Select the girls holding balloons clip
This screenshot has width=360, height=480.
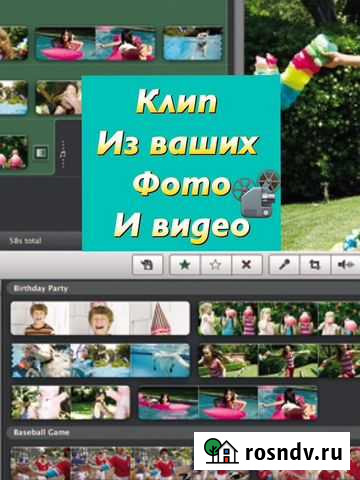pos(279,318)
